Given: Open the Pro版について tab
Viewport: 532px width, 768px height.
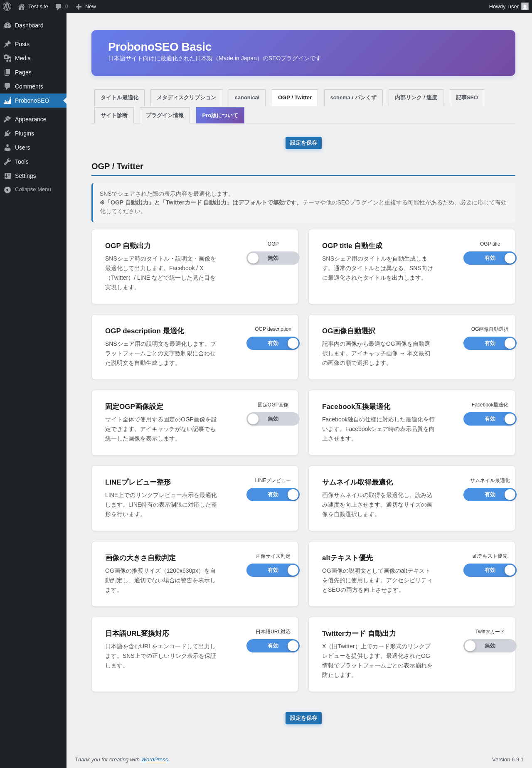Looking at the screenshot, I should (x=220, y=116).
